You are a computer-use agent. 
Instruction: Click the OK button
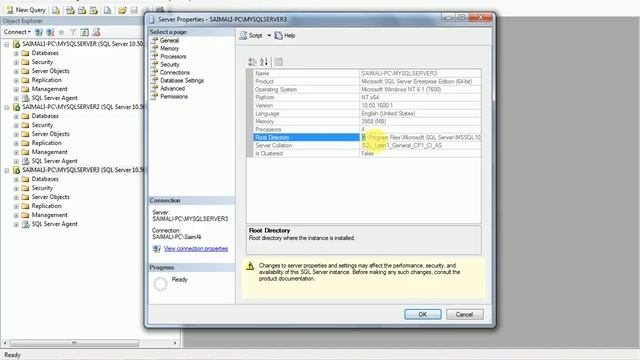(422, 314)
